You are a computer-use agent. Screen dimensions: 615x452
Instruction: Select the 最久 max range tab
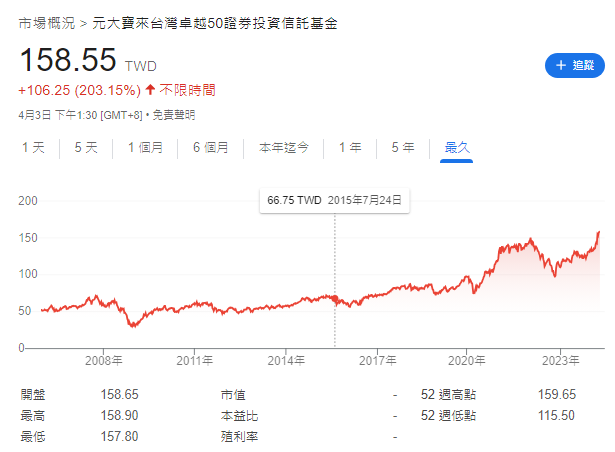pyautogui.click(x=457, y=148)
